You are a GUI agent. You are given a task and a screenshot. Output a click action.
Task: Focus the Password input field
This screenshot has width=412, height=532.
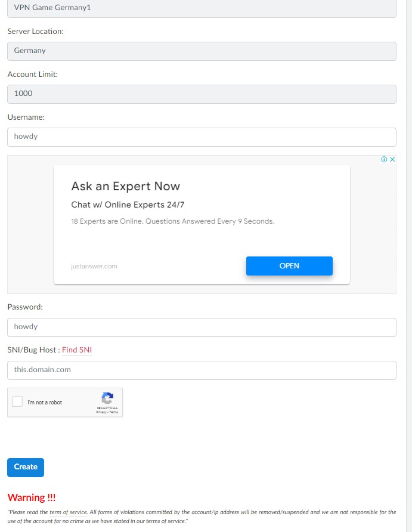tap(202, 327)
